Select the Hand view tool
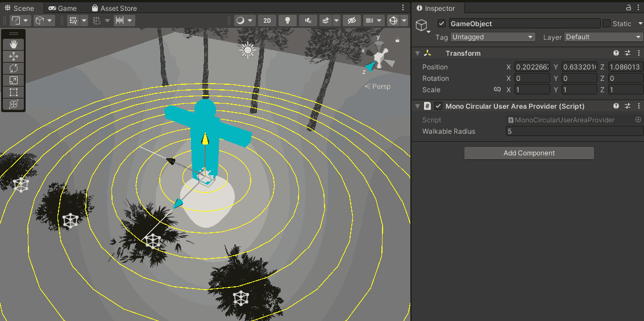 pos(14,44)
